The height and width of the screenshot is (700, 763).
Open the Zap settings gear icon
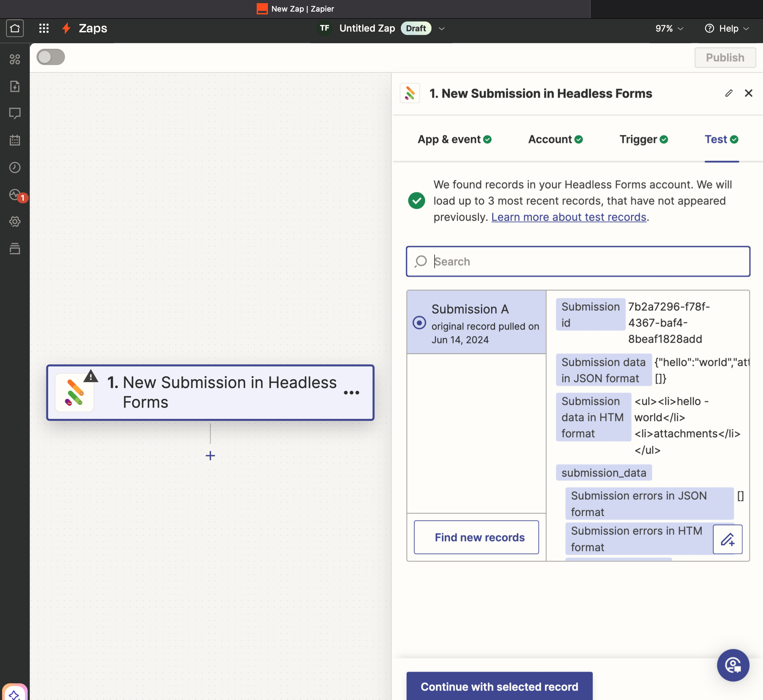click(x=15, y=222)
